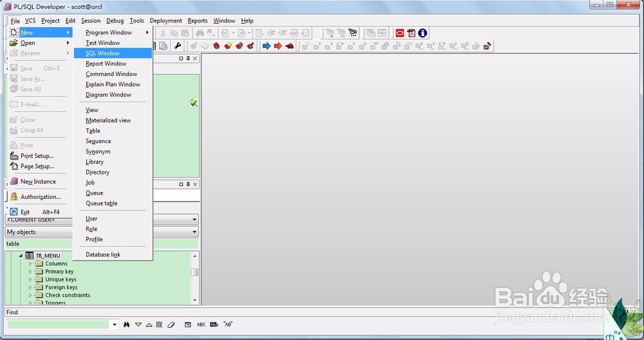The width and height of the screenshot is (644, 340).
Task: Click the Paste clipboard toolbar icon
Action: coord(185,33)
